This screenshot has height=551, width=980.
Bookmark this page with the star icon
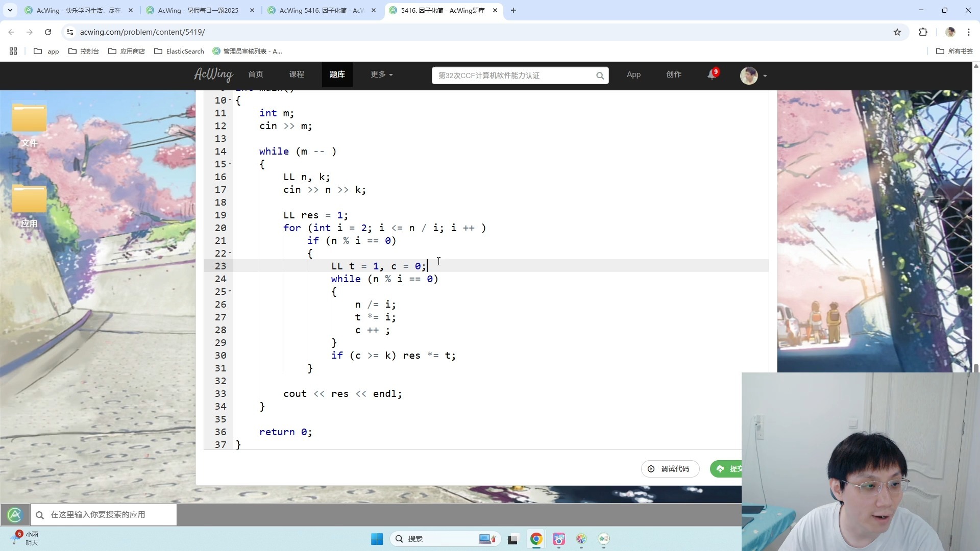click(x=897, y=32)
